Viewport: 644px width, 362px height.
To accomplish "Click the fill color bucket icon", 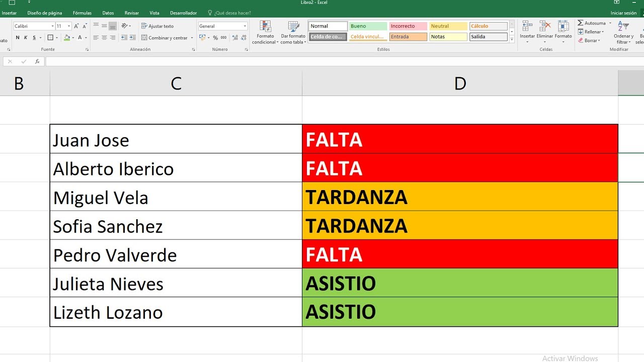I will tap(67, 38).
